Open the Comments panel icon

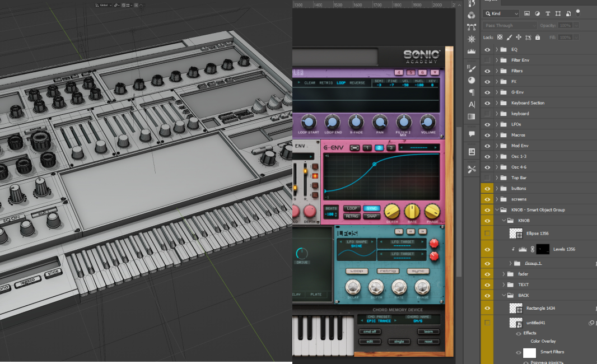[472, 134]
